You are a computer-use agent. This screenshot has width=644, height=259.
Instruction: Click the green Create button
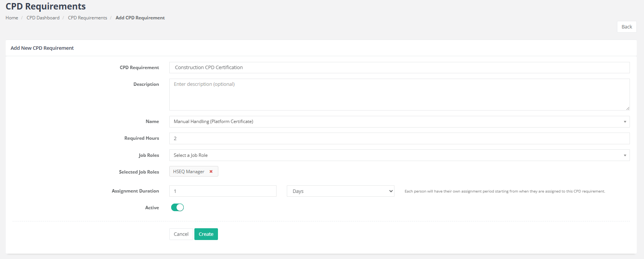click(206, 234)
